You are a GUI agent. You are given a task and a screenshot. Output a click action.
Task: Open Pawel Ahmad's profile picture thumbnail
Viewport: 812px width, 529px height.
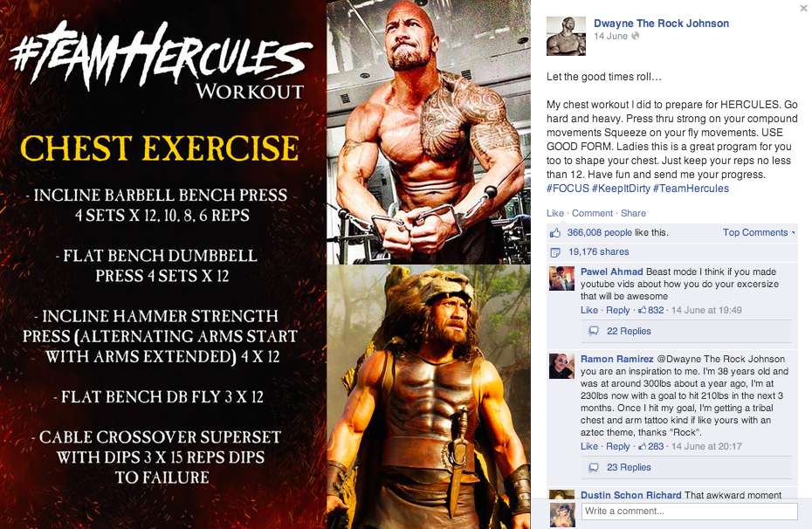click(x=562, y=278)
